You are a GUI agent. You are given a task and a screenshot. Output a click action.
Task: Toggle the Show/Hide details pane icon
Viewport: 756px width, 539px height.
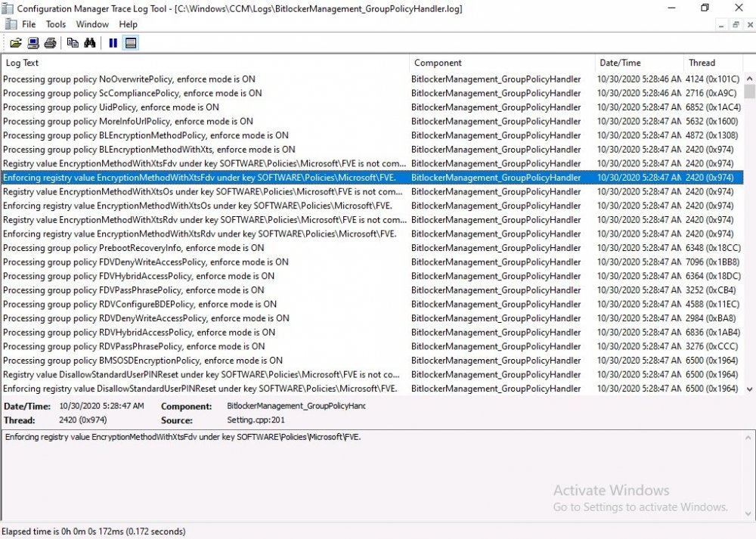pyautogui.click(x=131, y=43)
